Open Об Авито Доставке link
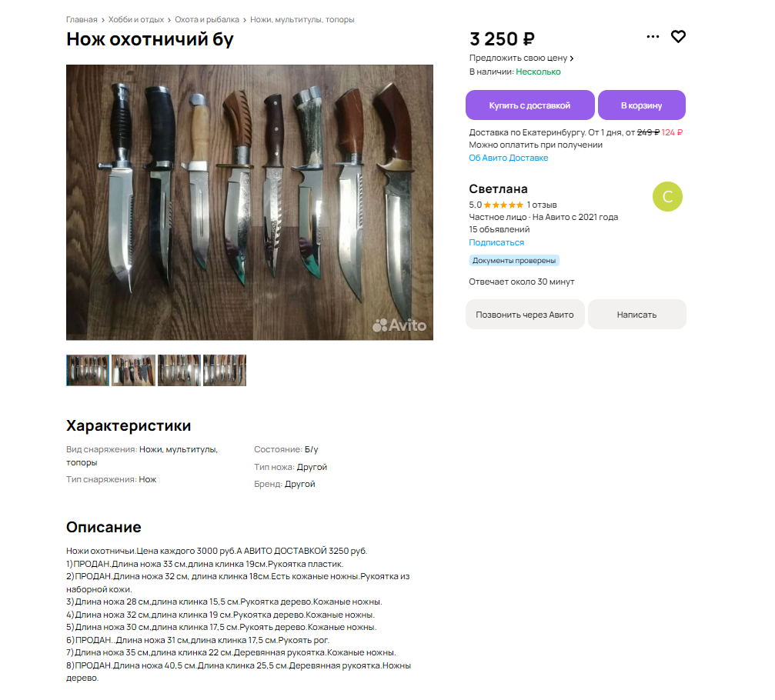 pos(508,158)
